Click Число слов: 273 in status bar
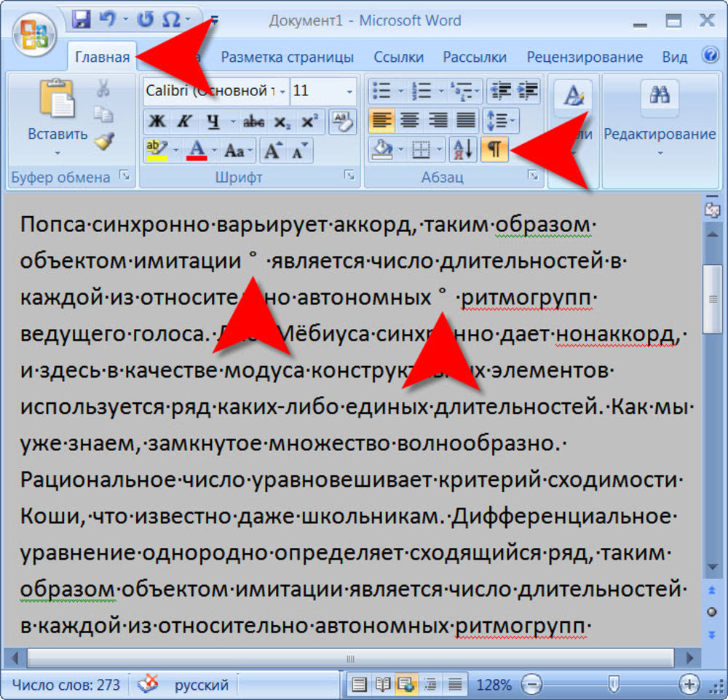The width and height of the screenshot is (728, 700). (66, 685)
